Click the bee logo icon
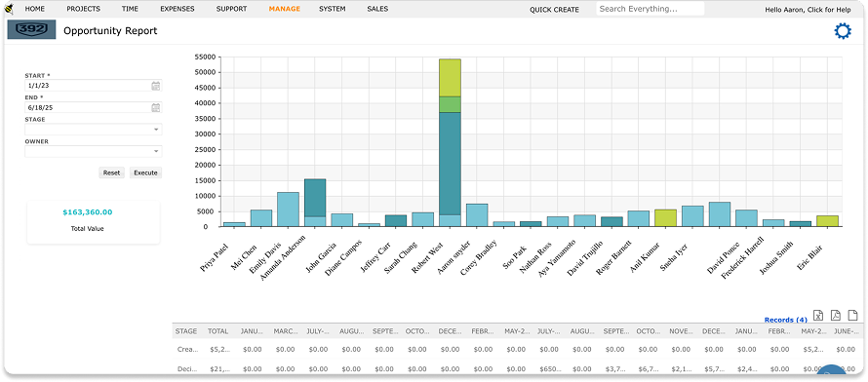The image size is (868, 382). tap(9, 9)
